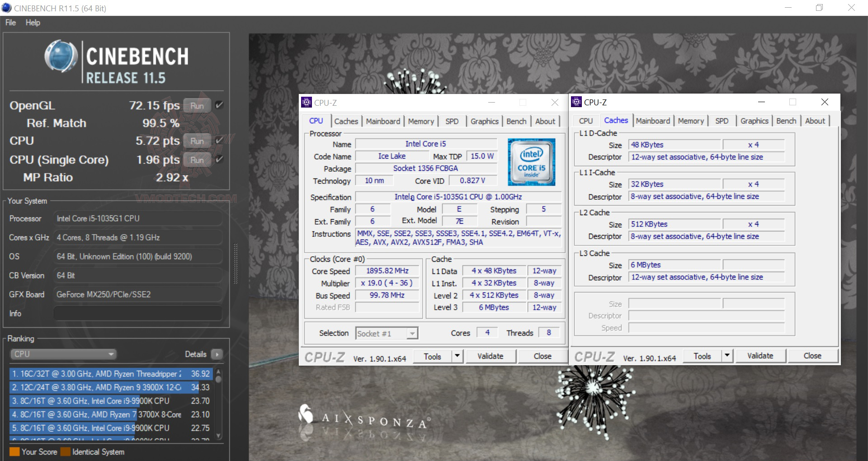The width and height of the screenshot is (868, 461).
Task: Click the Cinebench sphere logo
Action: pos(61,57)
